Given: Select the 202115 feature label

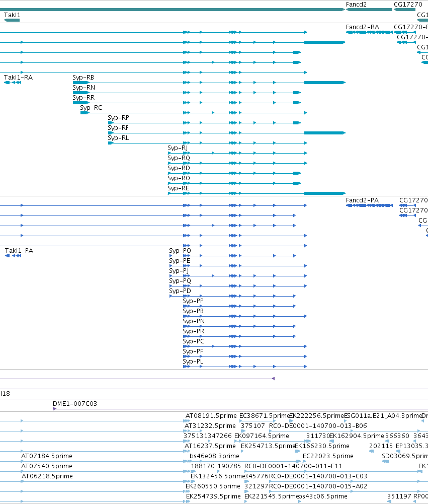Looking at the screenshot, I should pyautogui.click(x=381, y=446).
